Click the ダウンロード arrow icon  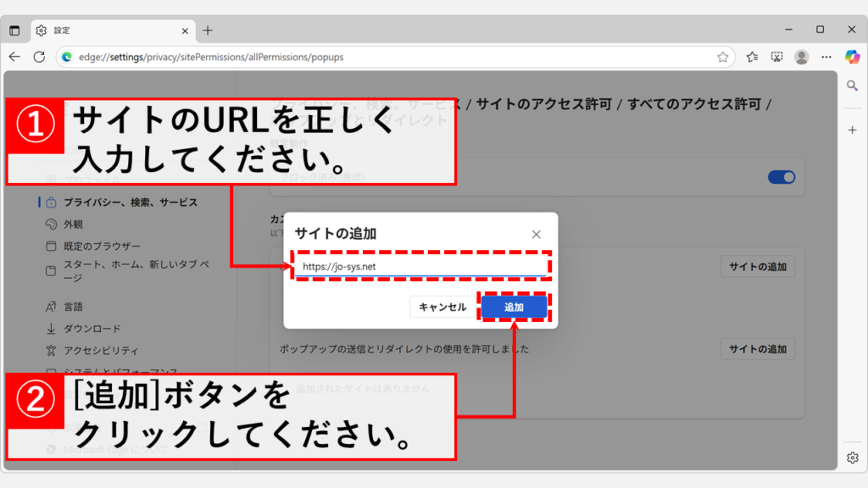click(x=51, y=329)
